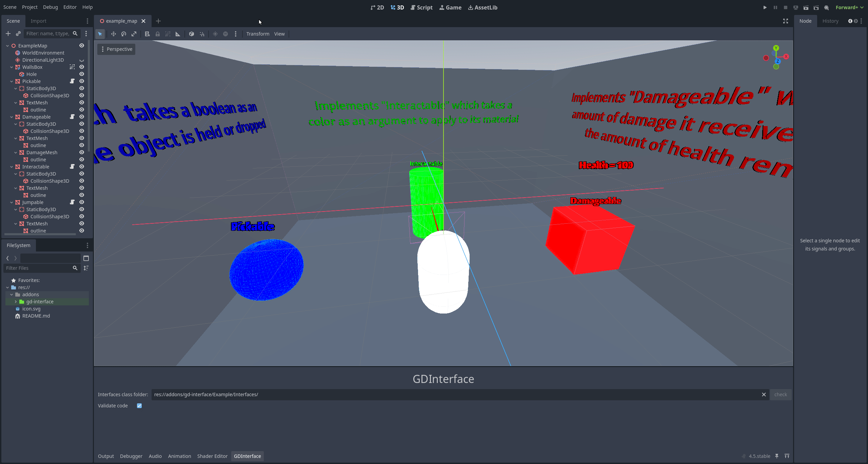The width and height of the screenshot is (868, 464).
Task: Toggle Use Local Space cube icon
Action: coord(192,34)
